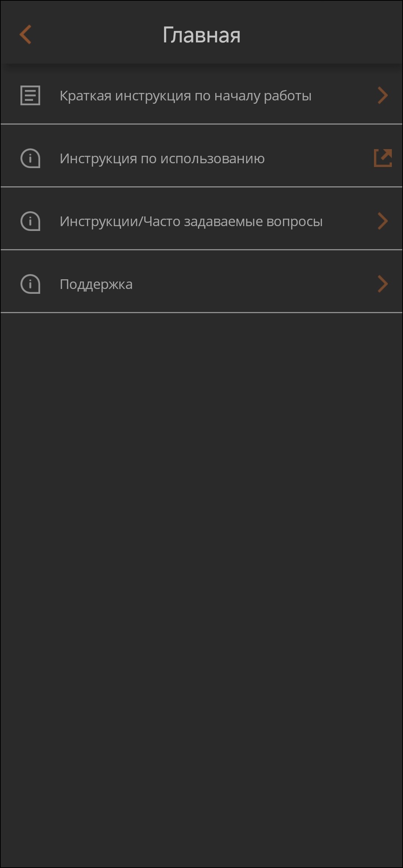Image resolution: width=403 pixels, height=868 pixels.
Task: Click the info icon beside Инструкции/Часто задаваемые вопросы
Action: click(x=30, y=221)
